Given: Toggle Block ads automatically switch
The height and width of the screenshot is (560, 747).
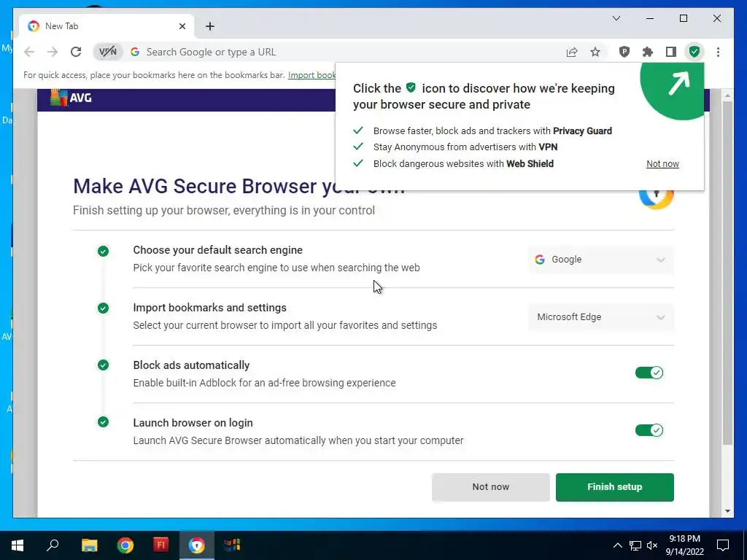Looking at the screenshot, I should (x=649, y=373).
